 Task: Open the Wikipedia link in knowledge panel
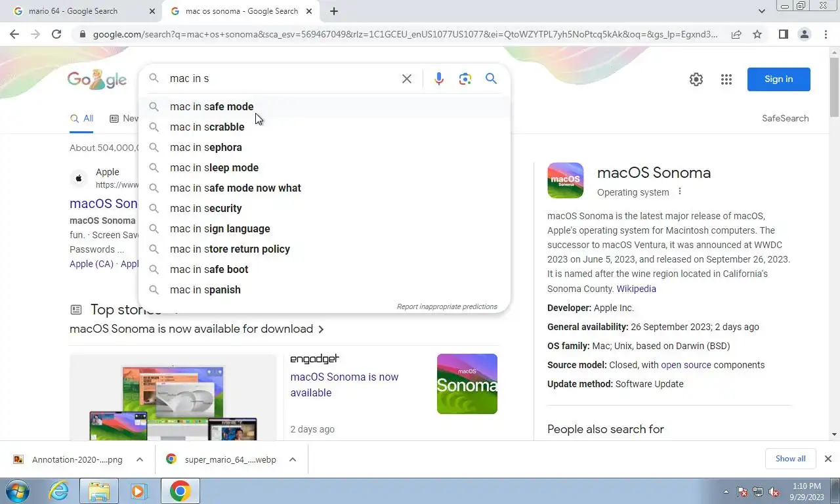636,289
